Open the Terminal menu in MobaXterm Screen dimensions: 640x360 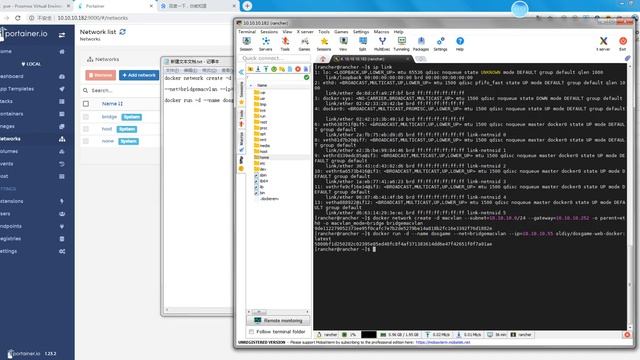coord(247,31)
